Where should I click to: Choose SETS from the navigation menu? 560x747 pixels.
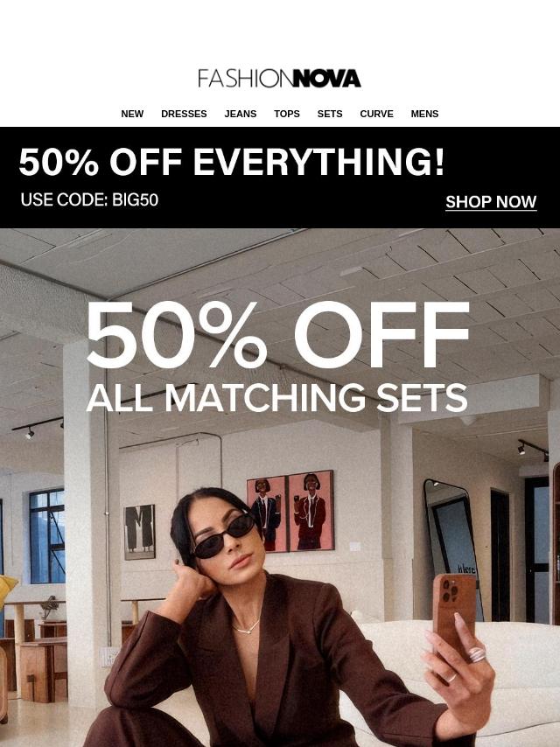click(x=330, y=114)
